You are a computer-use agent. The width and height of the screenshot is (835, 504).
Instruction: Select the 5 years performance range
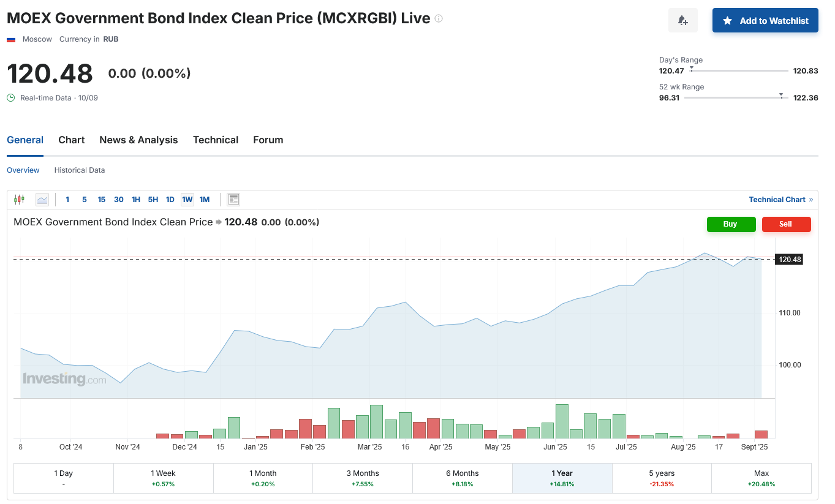(x=662, y=478)
